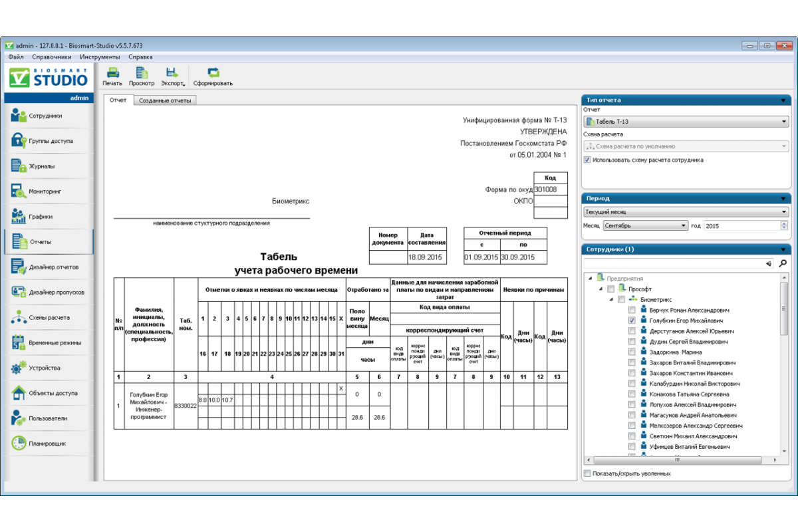Click the Экспорт save toolbar icon
798x532 pixels.
pyautogui.click(x=172, y=73)
